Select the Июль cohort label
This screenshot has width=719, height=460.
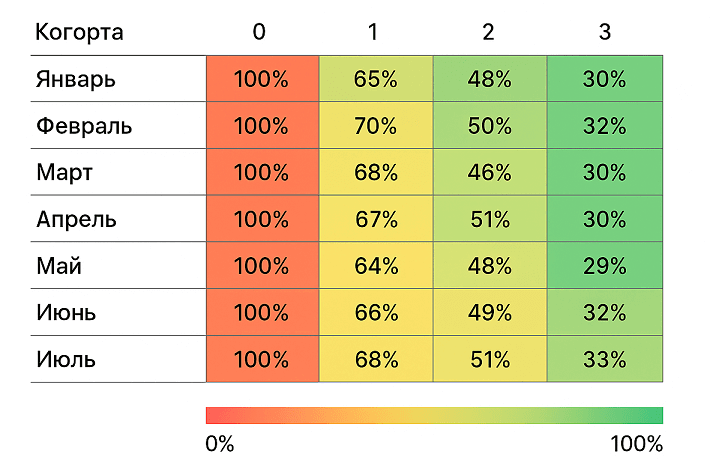pos(66,359)
